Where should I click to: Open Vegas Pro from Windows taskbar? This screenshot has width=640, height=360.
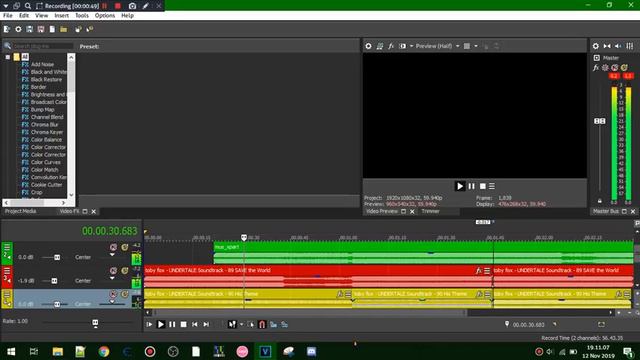coord(265,351)
